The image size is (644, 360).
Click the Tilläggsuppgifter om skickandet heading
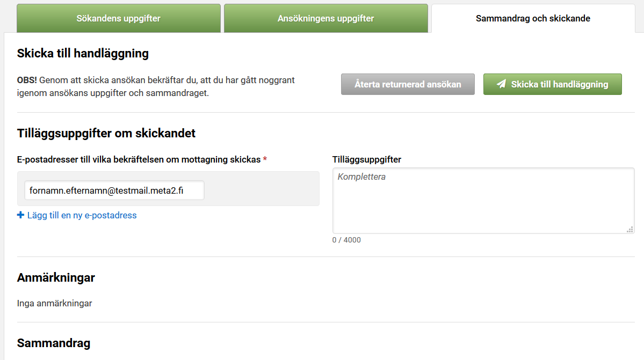[106, 133]
